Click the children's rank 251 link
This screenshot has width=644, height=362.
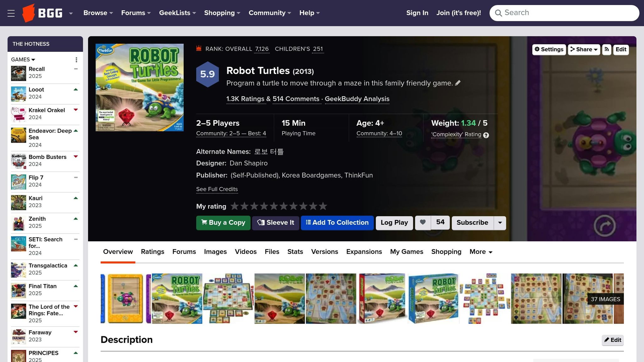point(318,49)
